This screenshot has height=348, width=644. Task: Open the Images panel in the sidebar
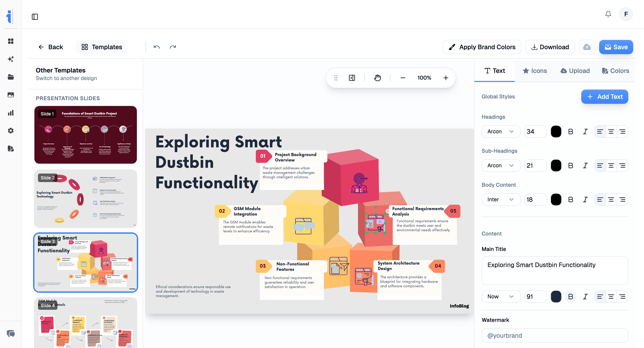click(x=11, y=95)
